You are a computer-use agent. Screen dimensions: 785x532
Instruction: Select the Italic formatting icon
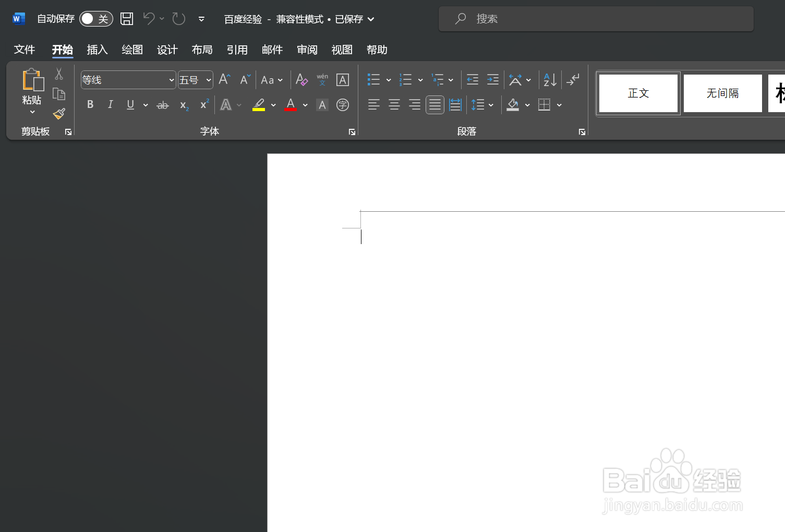point(110,104)
